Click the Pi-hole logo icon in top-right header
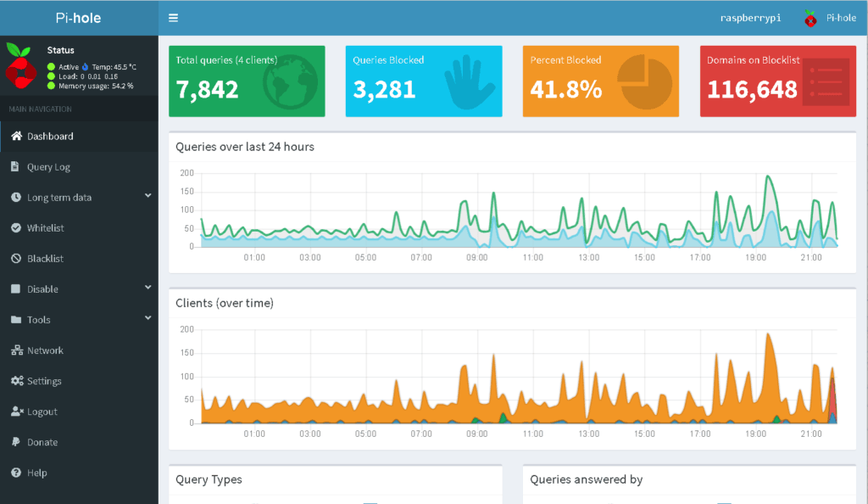 tap(810, 19)
